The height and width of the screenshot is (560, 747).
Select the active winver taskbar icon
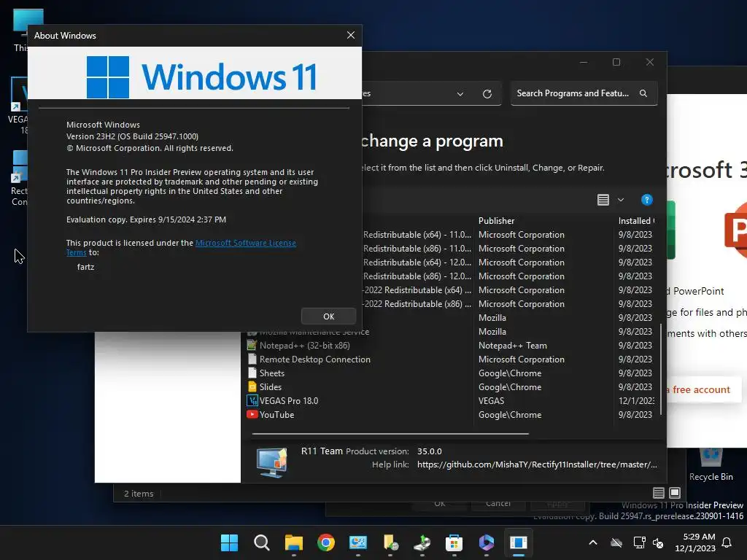tap(519, 542)
